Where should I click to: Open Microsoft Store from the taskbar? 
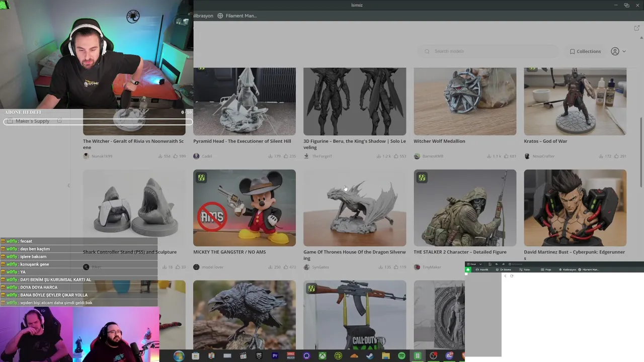(x=195, y=356)
